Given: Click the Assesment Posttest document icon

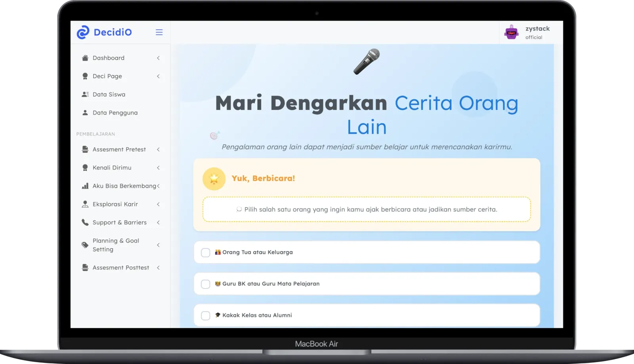Looking at the screenshot, I should click(x=85, y=267).
